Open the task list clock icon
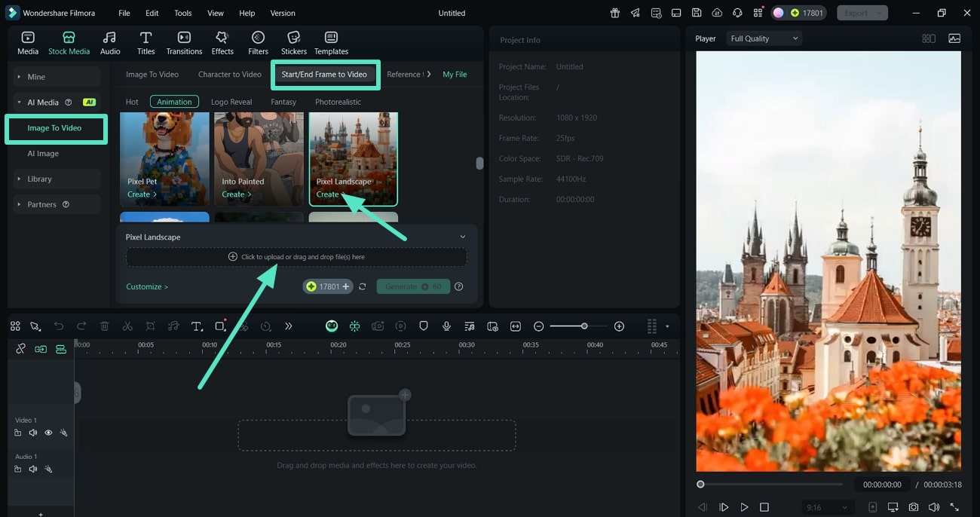This screenshot has height=517, width=980. click(x=656, y=13)
